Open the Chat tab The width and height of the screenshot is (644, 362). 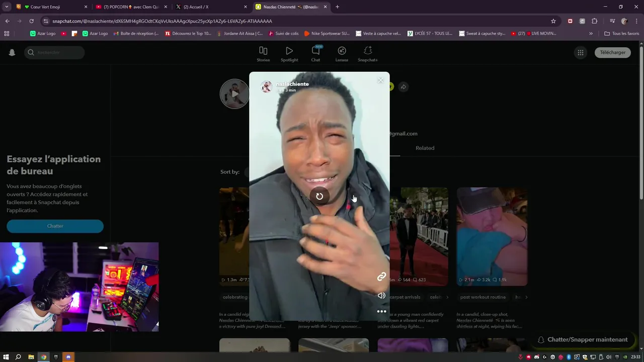(315, 54)
